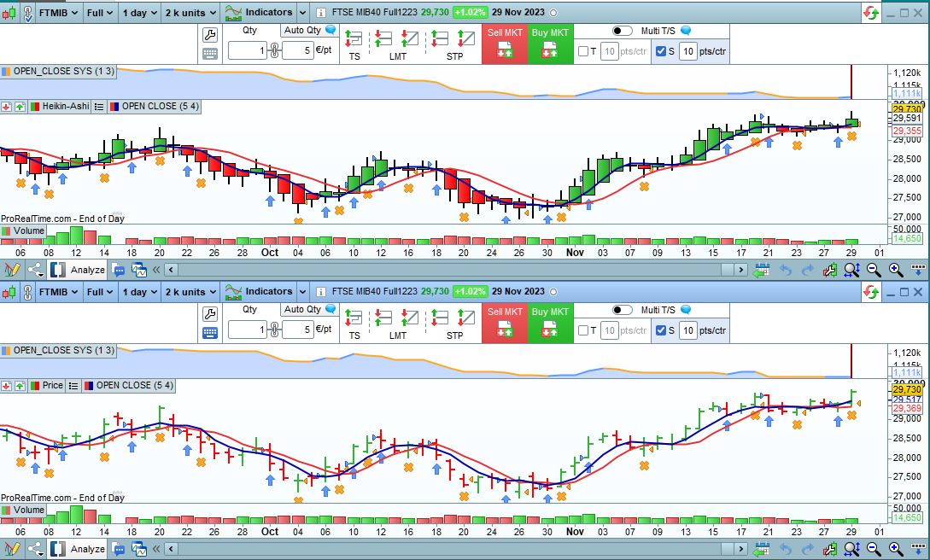930x560 pixels.
Task: Click the Auto Qty help bubble in bottom chart
Action: [x=331, y=309]
